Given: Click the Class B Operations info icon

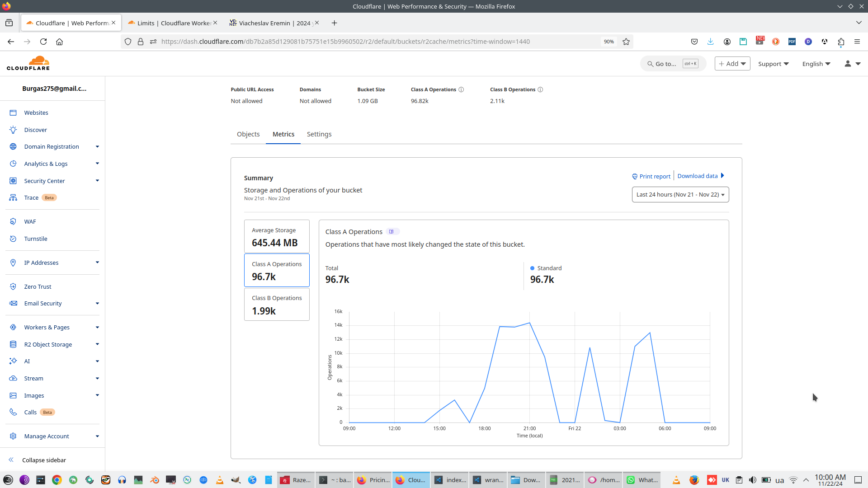Looking at the screenshot, I should tap(540, 89).
